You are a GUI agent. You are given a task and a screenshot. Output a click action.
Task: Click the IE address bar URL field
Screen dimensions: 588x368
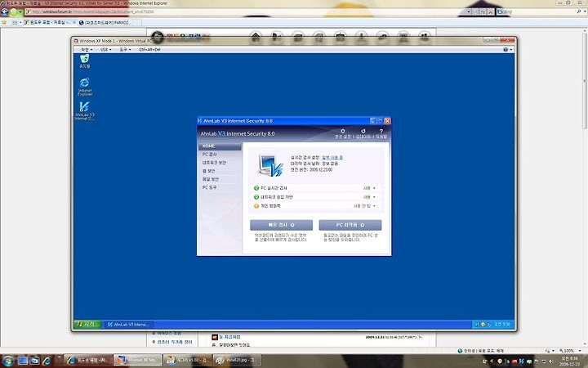pos(246,11)
